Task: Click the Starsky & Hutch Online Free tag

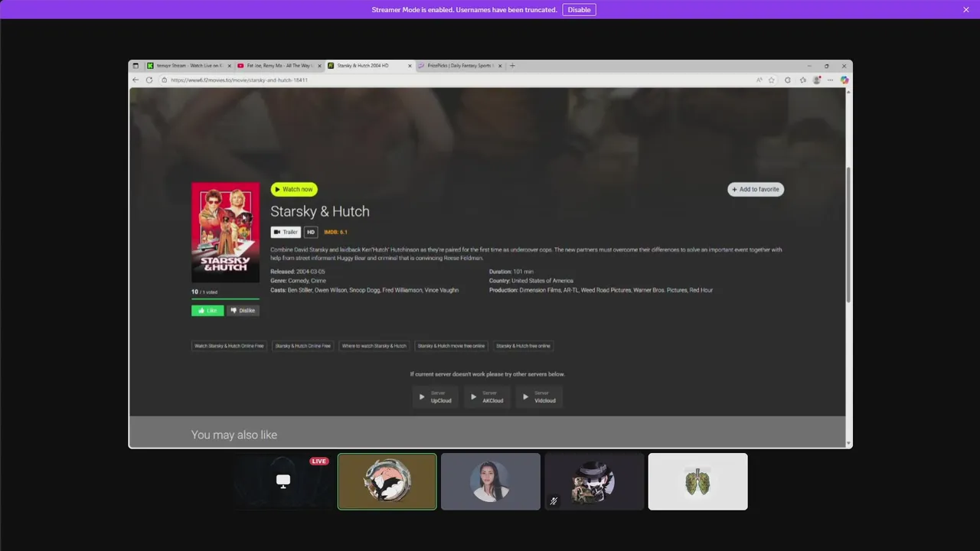Action: (x=303, y=346)
